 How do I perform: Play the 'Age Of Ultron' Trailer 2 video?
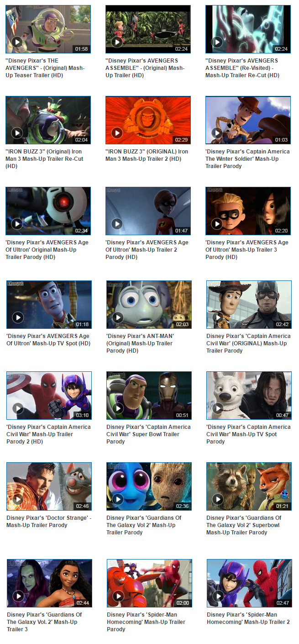[148, 211]
